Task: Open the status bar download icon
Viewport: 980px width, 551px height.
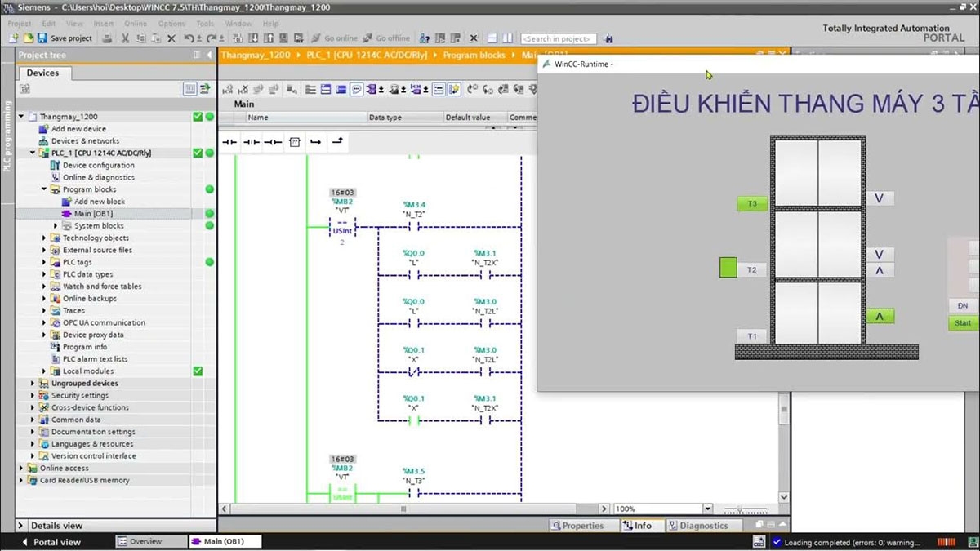Action: (759, 542)
